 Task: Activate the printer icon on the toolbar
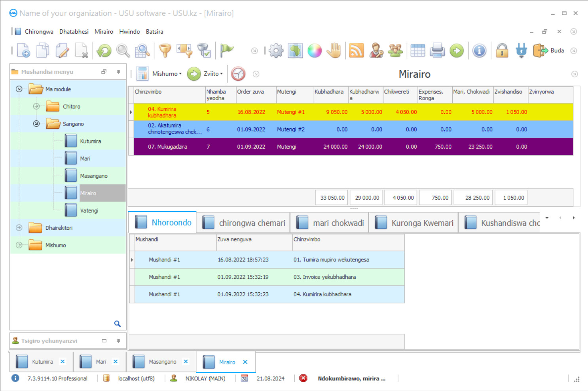[x=437, y=50]
